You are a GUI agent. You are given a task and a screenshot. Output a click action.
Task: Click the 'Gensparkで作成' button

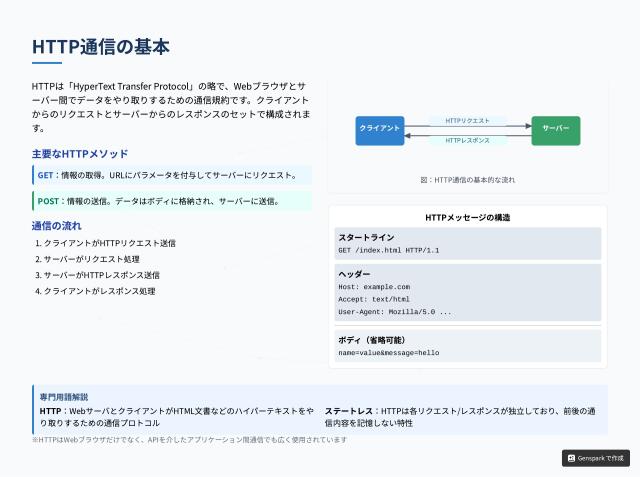pyautogui.click(x=595, y=458)
